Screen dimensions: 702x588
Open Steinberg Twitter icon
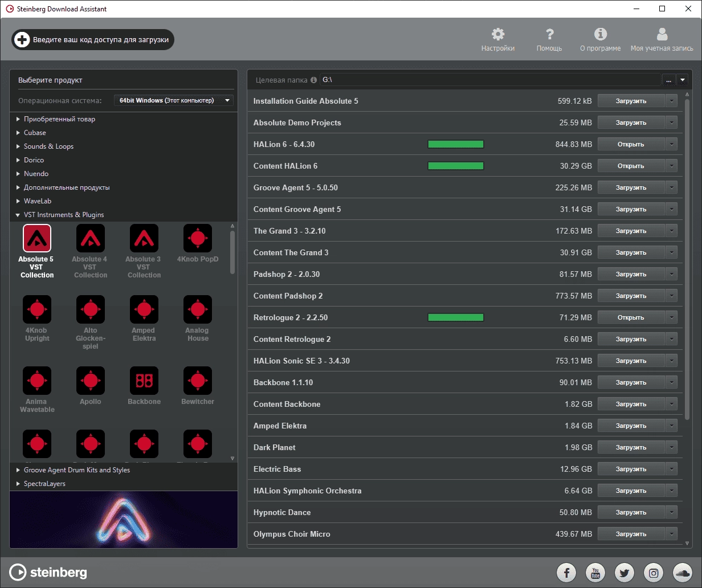click(625, 572)
